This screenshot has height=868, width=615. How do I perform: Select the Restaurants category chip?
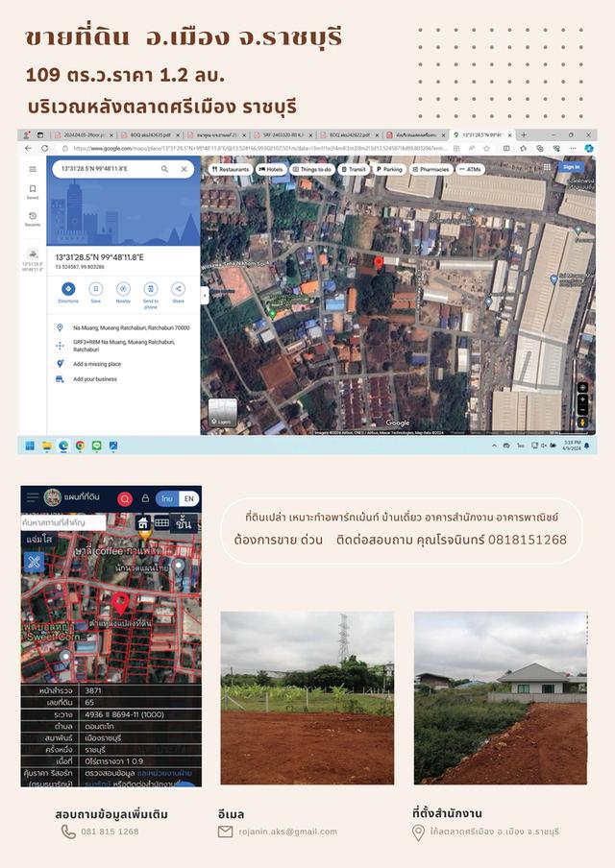tap(231, 169)
